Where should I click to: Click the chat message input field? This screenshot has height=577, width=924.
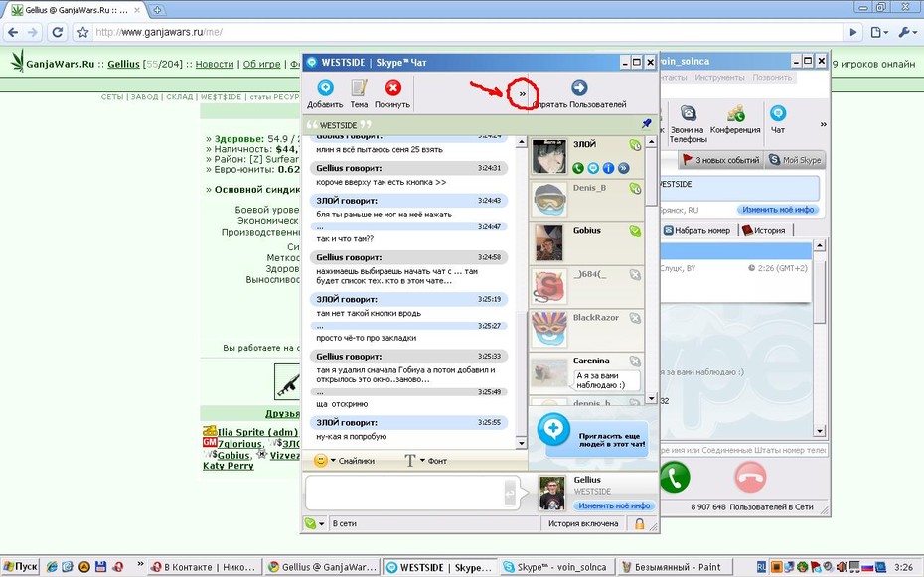point(403,493)
